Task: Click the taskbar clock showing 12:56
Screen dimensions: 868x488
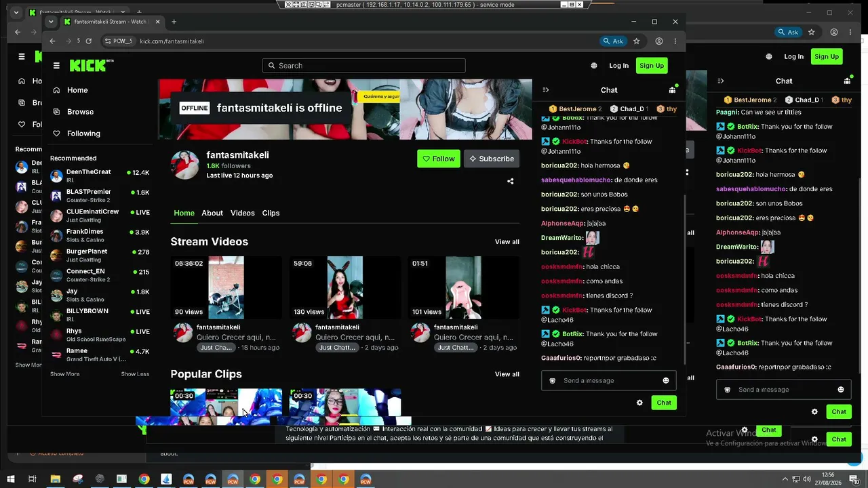Action: pos(827,479)
